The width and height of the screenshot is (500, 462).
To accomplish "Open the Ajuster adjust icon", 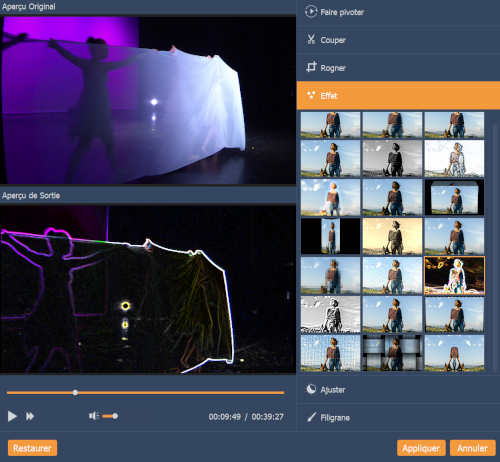I will pos(311,389).
